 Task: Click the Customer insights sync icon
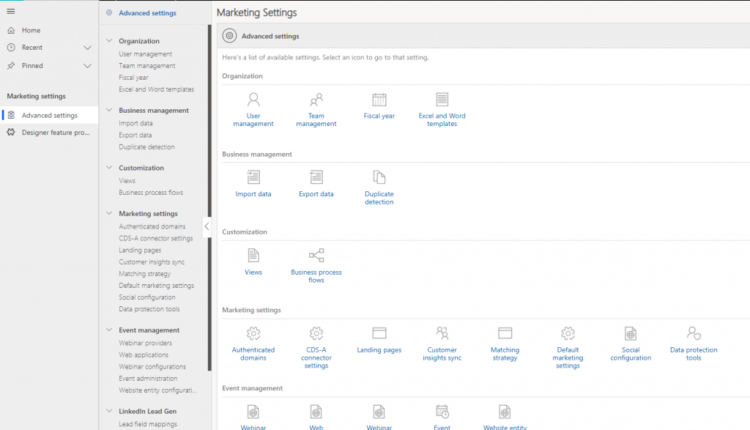pos(442,333)
